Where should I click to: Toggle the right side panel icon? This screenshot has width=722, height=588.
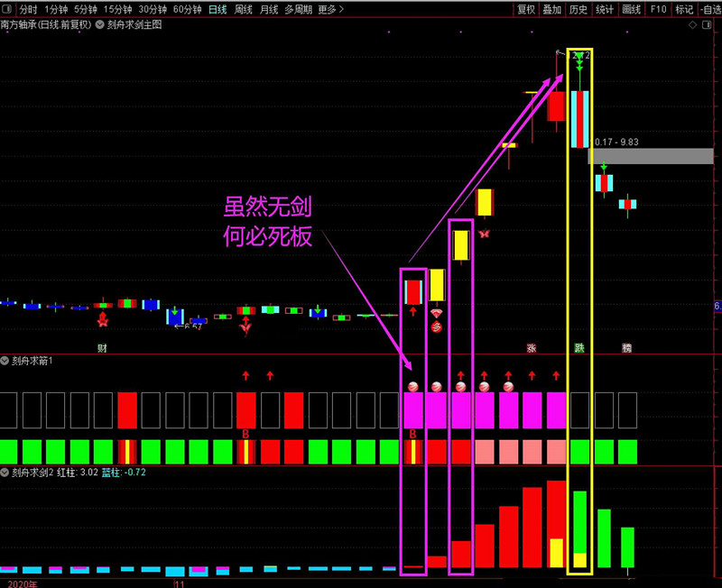point(707,25)
